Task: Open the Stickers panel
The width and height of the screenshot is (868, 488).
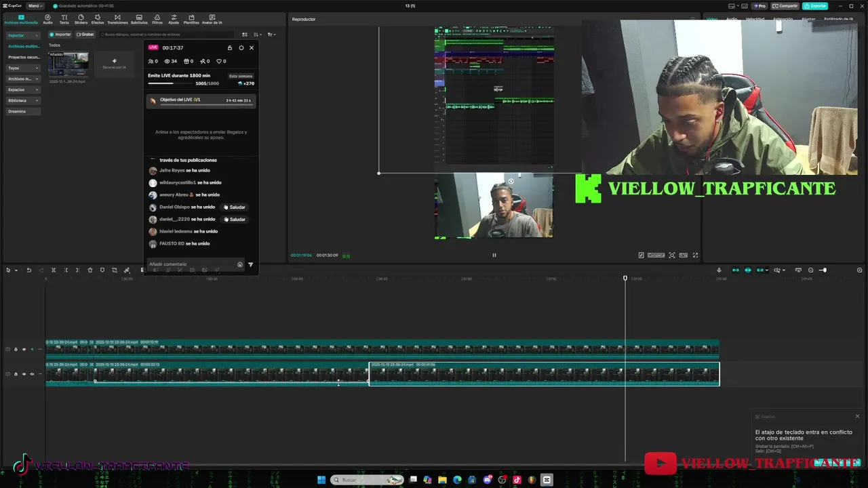Action: point(81,19)
